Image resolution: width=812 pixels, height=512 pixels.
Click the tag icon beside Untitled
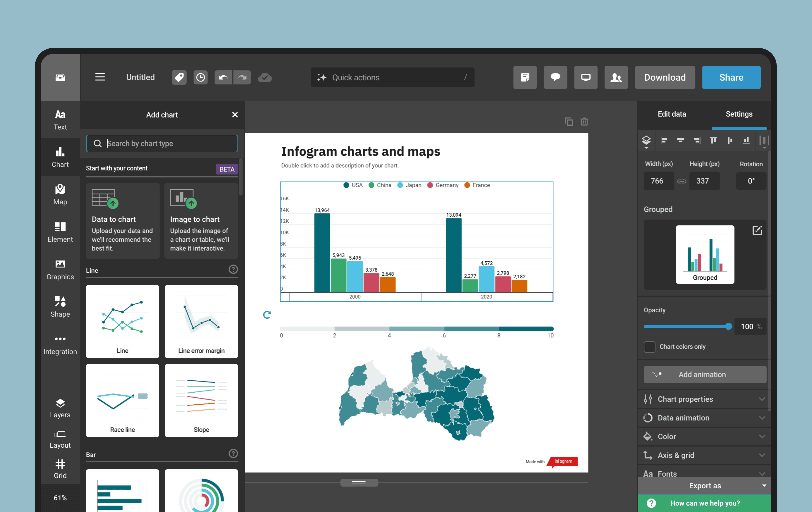click(x=179, y=78)
